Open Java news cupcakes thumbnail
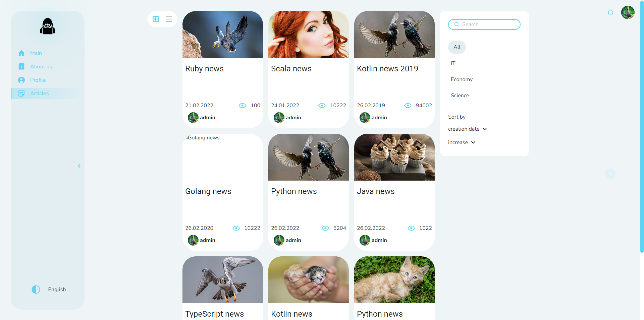 pyautogui.click(x=394, y=157)
